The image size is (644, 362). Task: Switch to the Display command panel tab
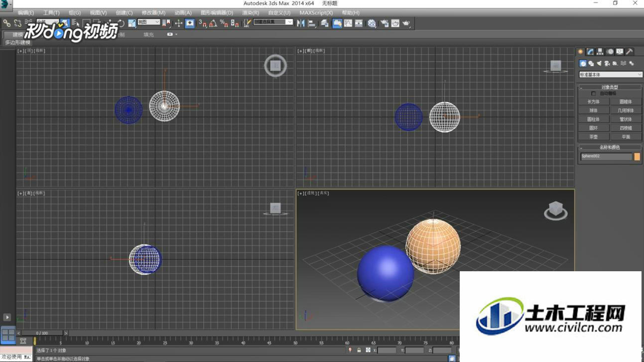click(620, 52)
